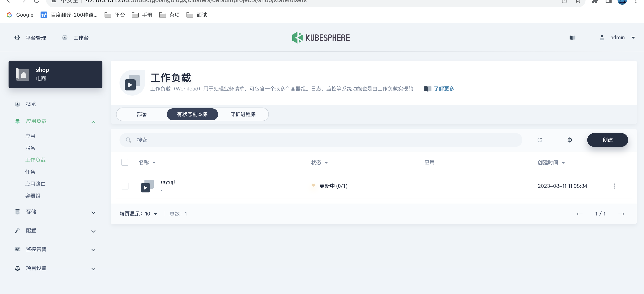Open the 杂项 bookmark folder
Screen dimensions: 644x294
(x=169, y=15)
